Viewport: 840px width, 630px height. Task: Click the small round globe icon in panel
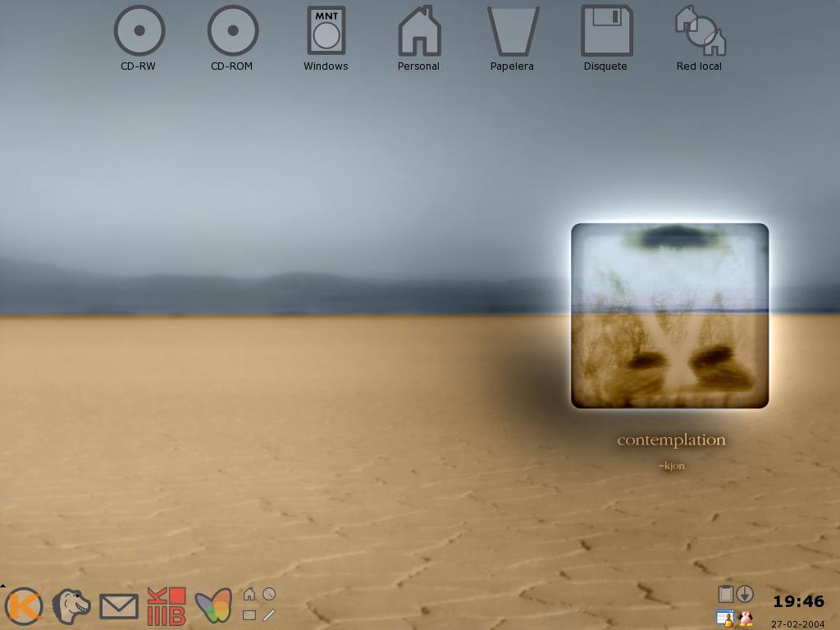click(269, 594)
